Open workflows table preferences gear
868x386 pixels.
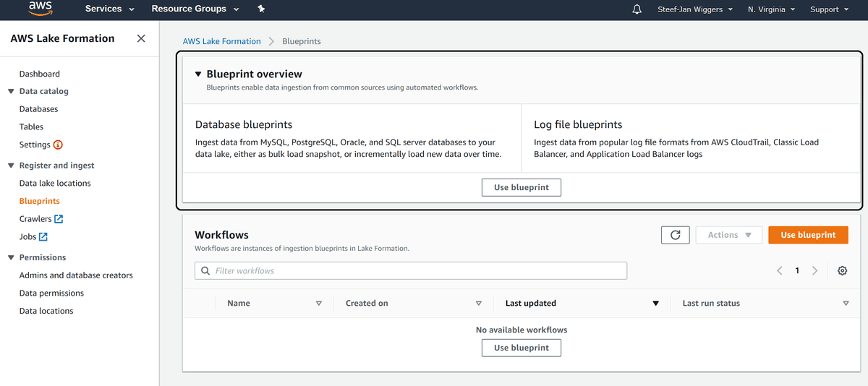click(x=842, y=270)
